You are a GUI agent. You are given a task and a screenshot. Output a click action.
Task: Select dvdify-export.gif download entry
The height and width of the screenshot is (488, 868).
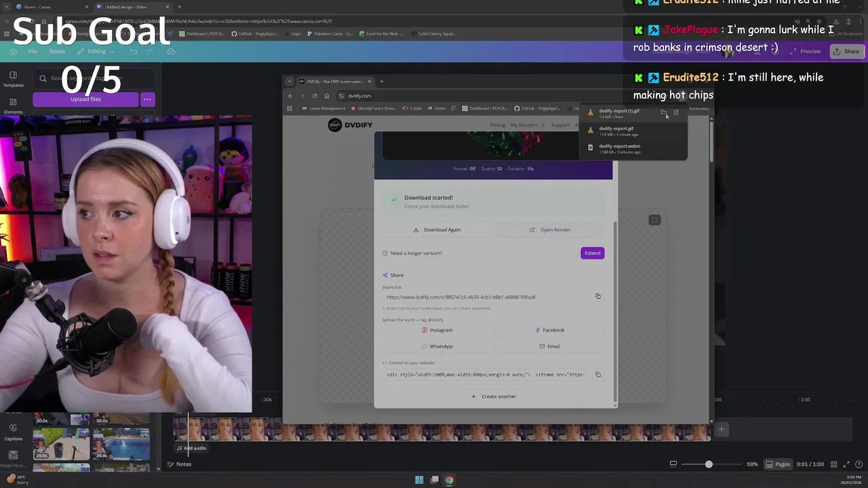point(633,131)
